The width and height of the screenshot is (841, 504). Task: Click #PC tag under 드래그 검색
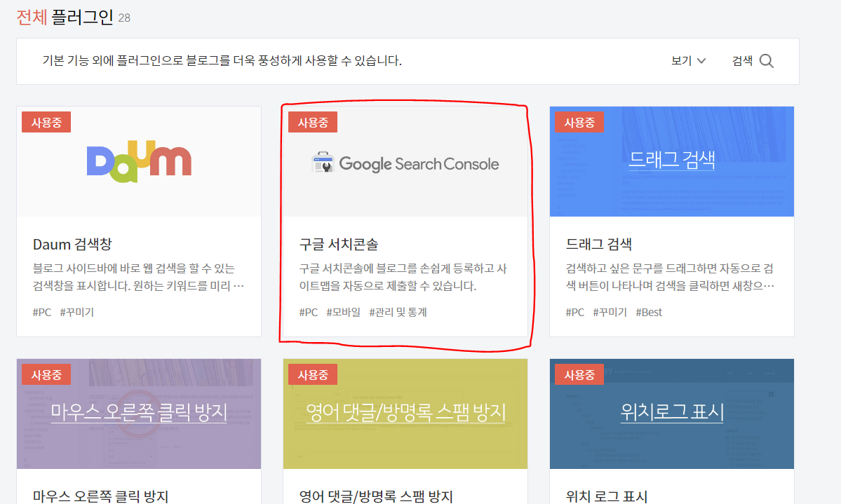575,312
